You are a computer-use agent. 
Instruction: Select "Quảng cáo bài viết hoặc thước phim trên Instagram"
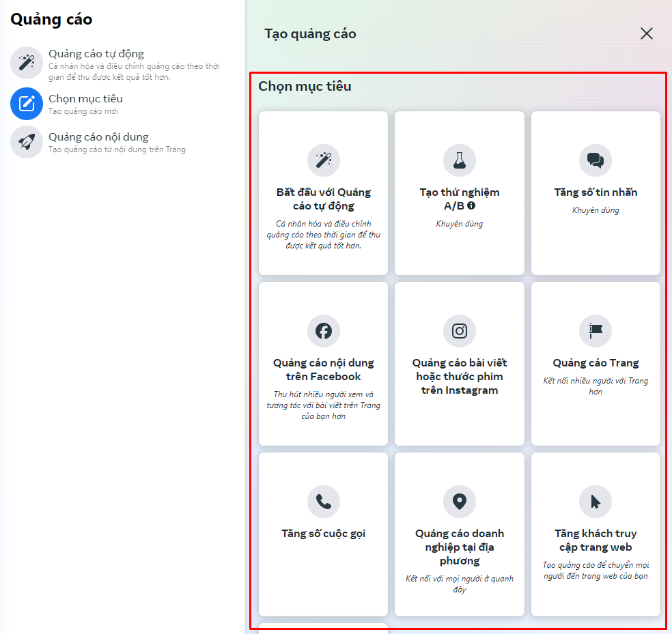[x=460, y=377]
